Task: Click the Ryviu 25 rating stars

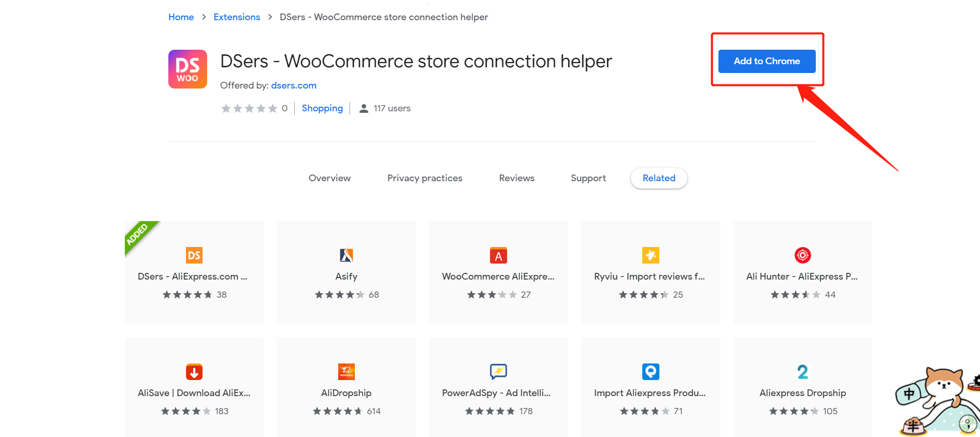Action: tap(644, 295)
